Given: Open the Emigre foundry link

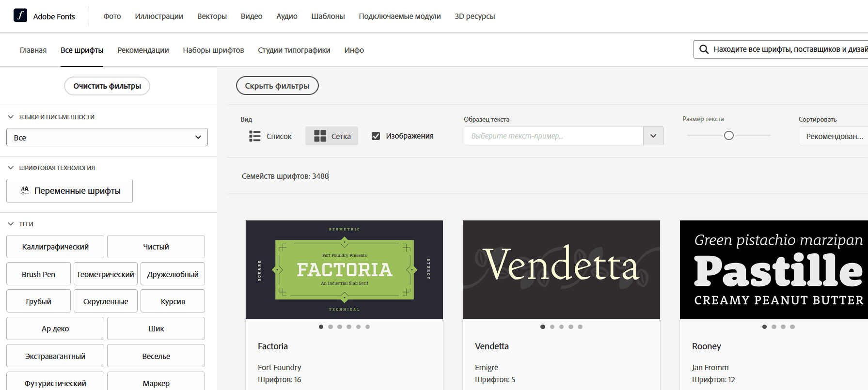Looking at the screenshot, I should point(487,367).
